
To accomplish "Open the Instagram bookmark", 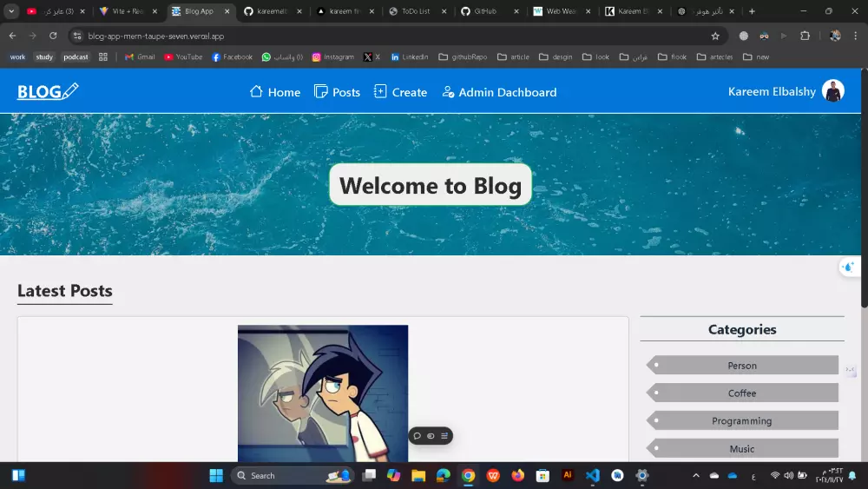I will coord(332,57).
